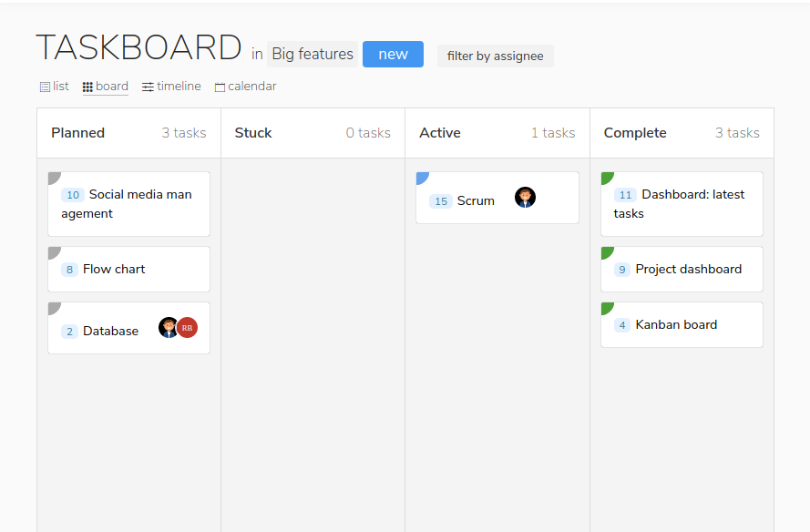Image resolution: width=810 pixels, height=532 pixels.
Task: Click task number 15 badge
Action: click(x=441, y=201)
